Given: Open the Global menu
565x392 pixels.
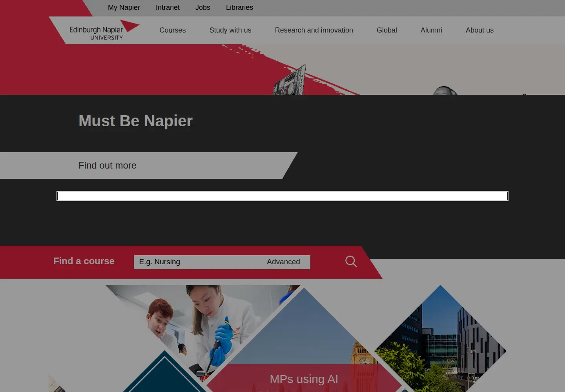Looking at the screenshot, I should pos(387,30).
